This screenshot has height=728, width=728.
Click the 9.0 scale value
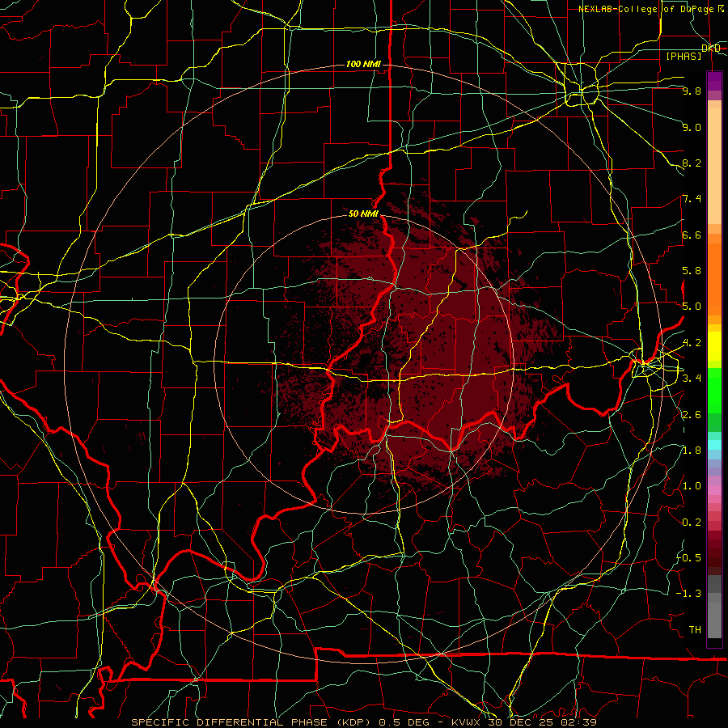pos(692,127)
